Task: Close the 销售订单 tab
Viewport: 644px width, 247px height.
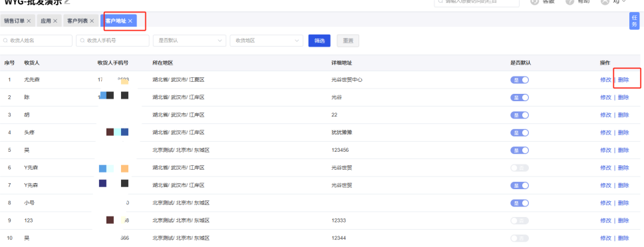Action: [29, 21]
